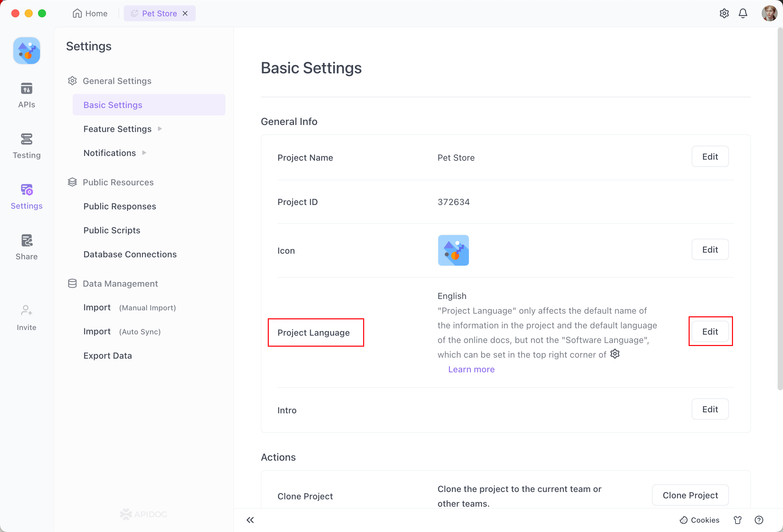This screenshot has width=783, height=532.
Task: Open Public Responses settings page
Action: 120,206
